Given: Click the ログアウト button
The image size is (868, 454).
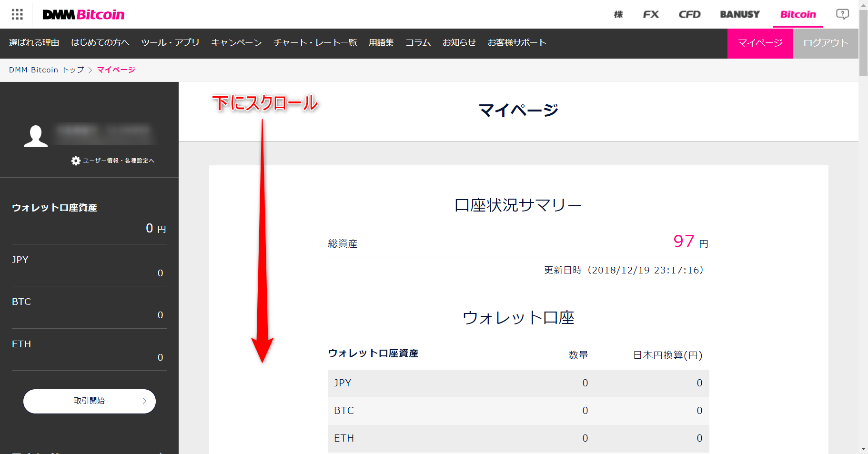Looking at the screenshot, I should 826,43.
